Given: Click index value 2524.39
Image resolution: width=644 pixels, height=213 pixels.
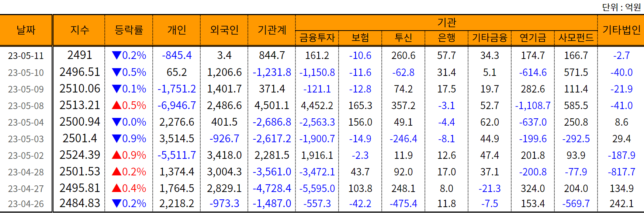Looking at the screenshot, I should (x=80, y=155).
